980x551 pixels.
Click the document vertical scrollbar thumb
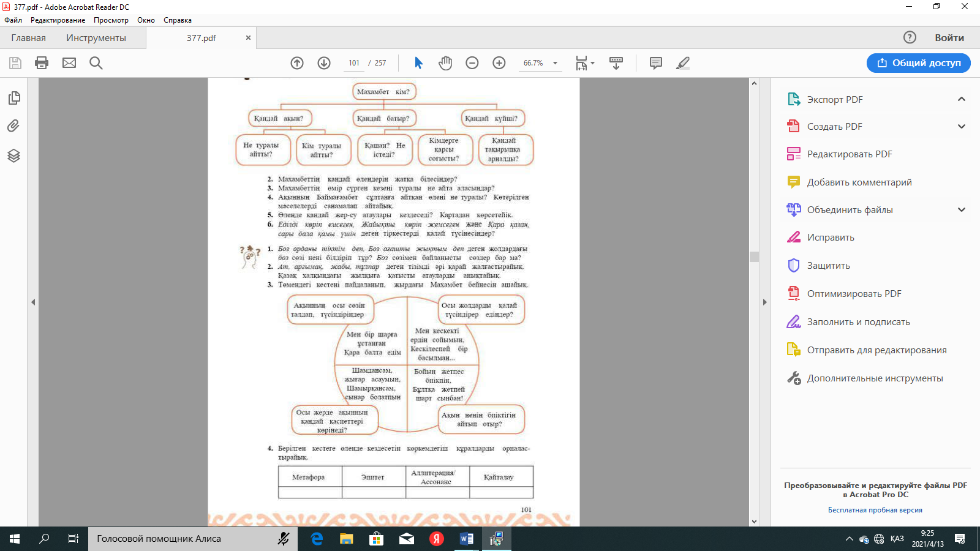pos(754,257)
